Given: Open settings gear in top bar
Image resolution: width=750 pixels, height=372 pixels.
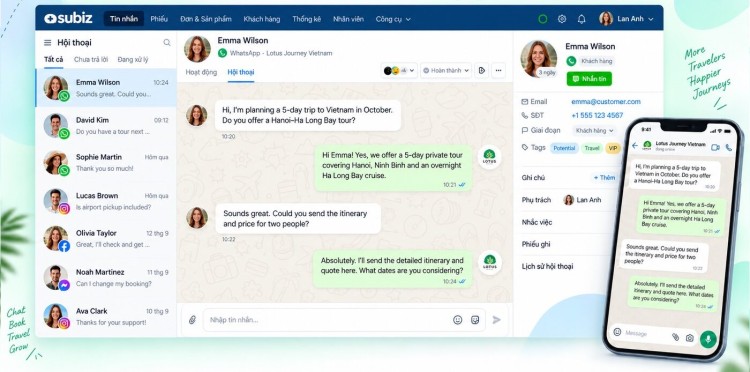Looking at the screenshot, I should click(x=562, y=19).
